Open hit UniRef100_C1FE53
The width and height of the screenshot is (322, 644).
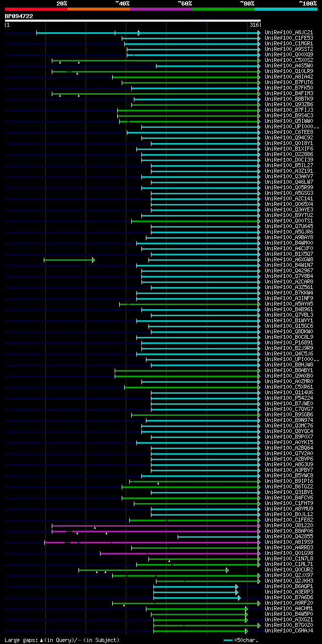[289, 38]
